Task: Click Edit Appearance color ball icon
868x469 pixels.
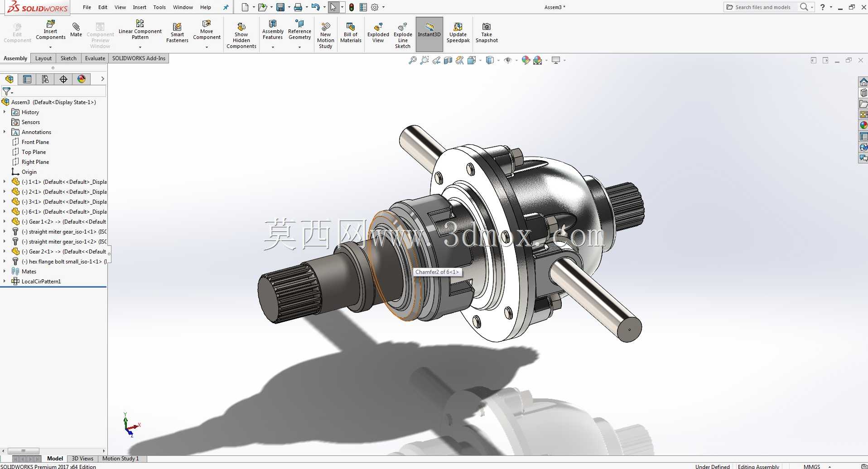Action: coord(526,60)
